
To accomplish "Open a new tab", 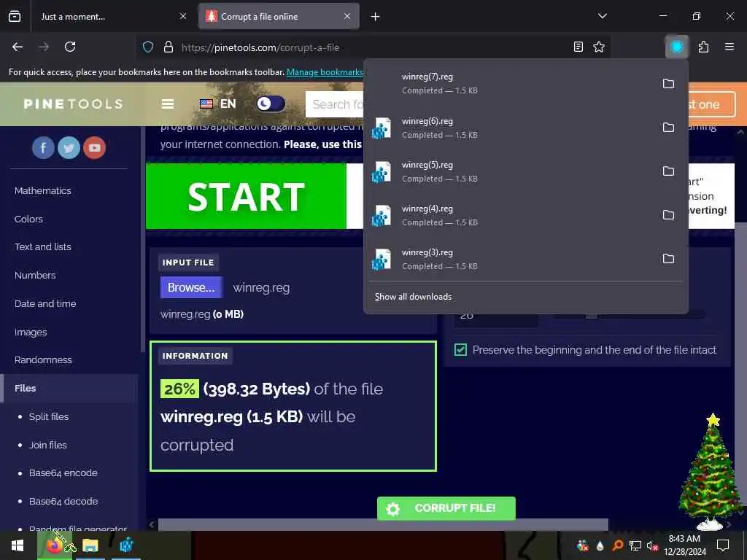I will [376, 17].
